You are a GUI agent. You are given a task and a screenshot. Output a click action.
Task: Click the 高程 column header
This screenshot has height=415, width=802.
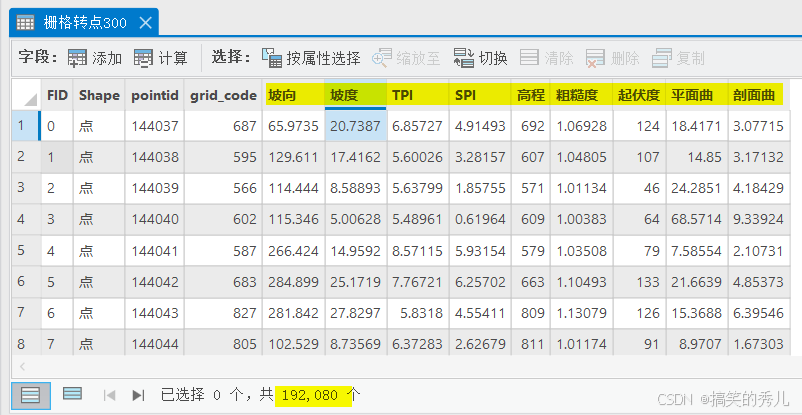pos(530,95)
